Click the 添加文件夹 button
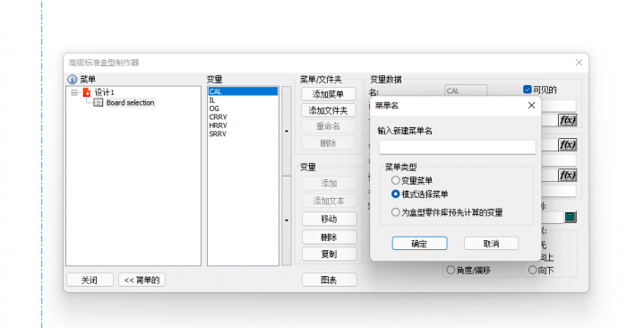This screenshot has height=328, width=644. [328, 110]
